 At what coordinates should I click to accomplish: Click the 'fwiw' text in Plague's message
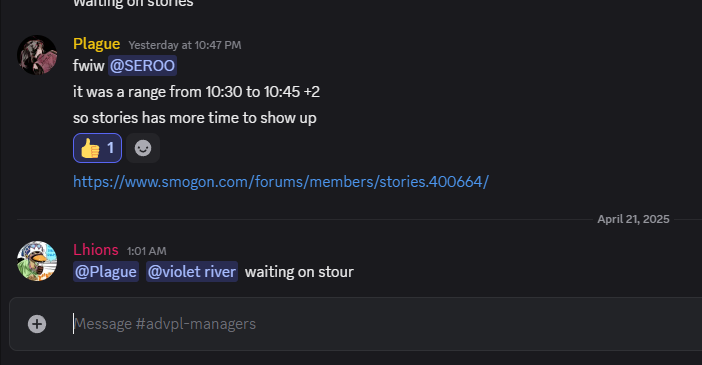(89, 66)
